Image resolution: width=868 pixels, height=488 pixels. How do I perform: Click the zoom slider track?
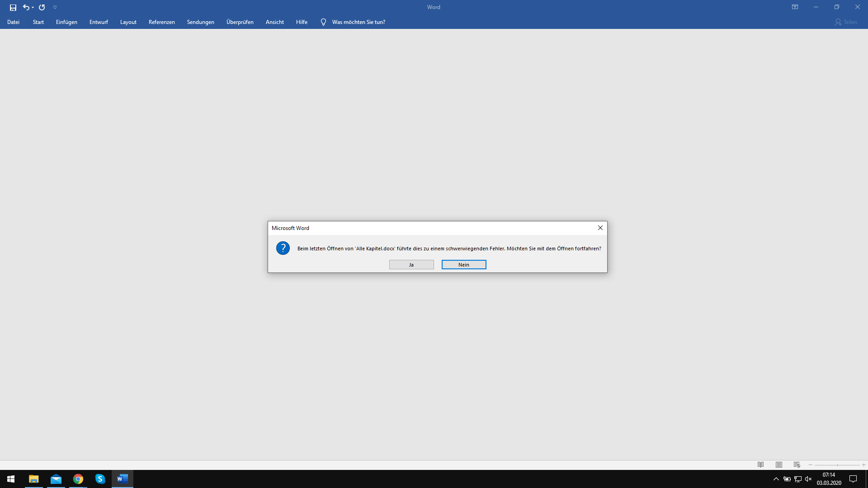[x=837, y=465]
